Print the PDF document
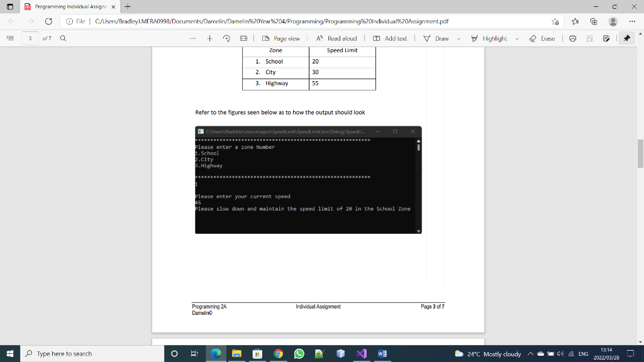The image size is (644, 362). tap(572, 38)
